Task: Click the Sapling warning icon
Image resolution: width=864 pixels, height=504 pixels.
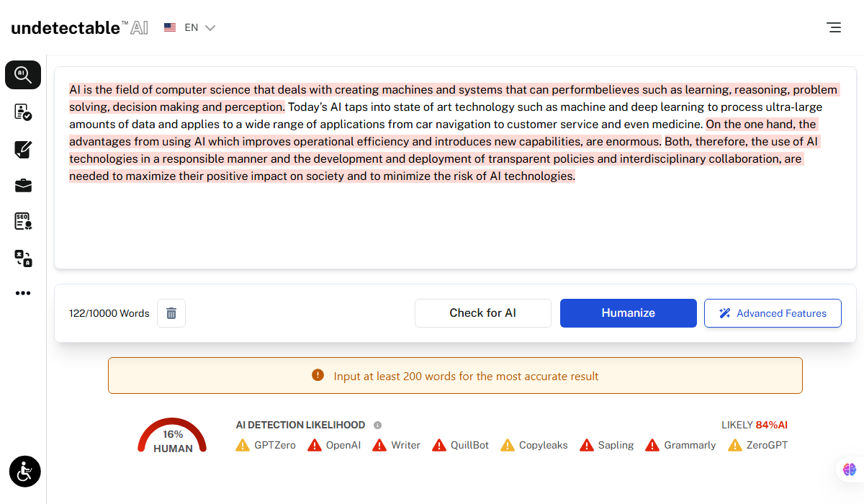Action: tap(587, 445)
